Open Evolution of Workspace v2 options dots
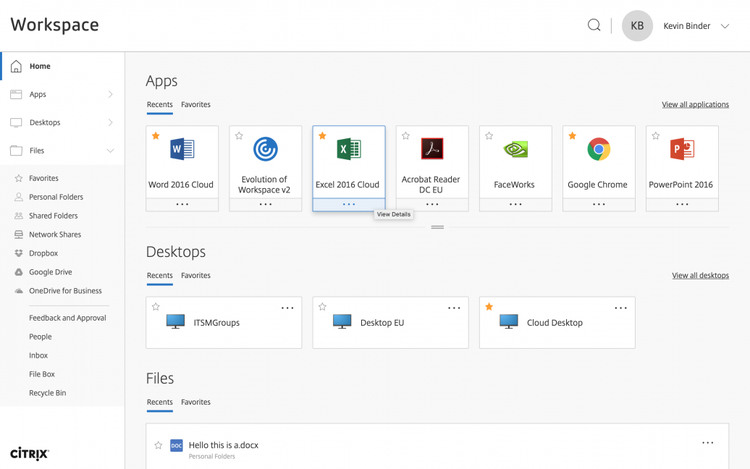The height and width of the screenshot is (469, 750). coord(265,205)
